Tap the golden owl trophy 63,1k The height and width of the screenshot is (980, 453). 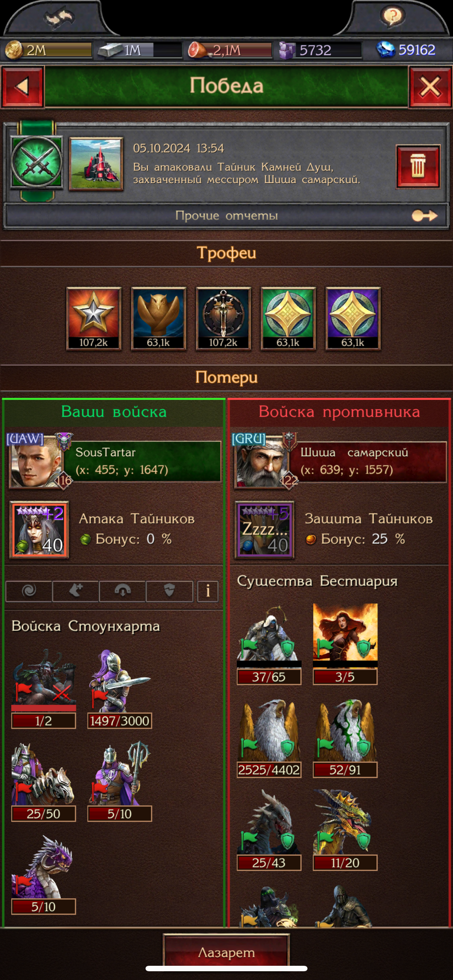click(158, 318)
